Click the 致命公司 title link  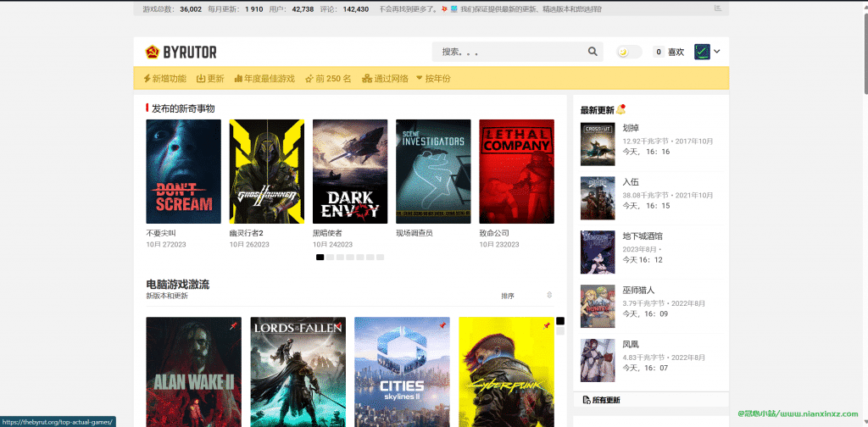pos(494,234)
